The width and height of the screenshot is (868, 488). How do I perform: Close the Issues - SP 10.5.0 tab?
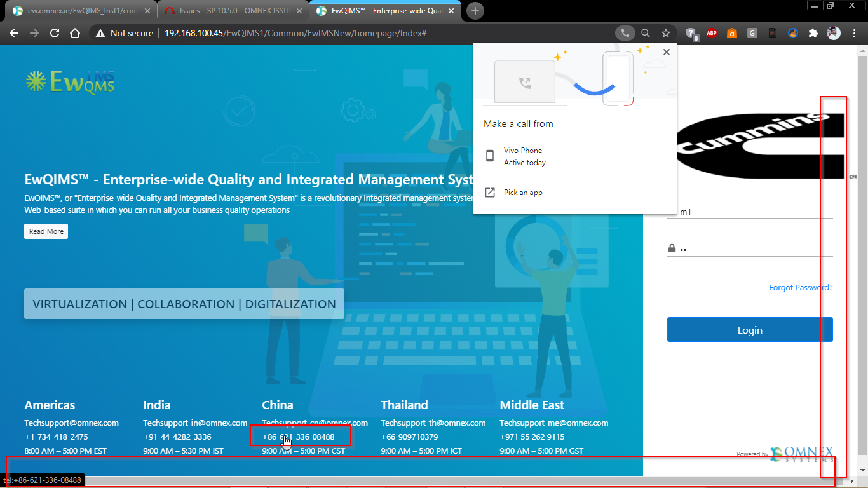[x=299, y=11]
